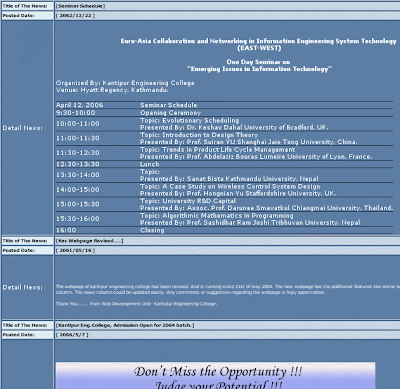Click the 13:30-14:00 time cell
Screen dimensions: 400x389
coord(78,175)
